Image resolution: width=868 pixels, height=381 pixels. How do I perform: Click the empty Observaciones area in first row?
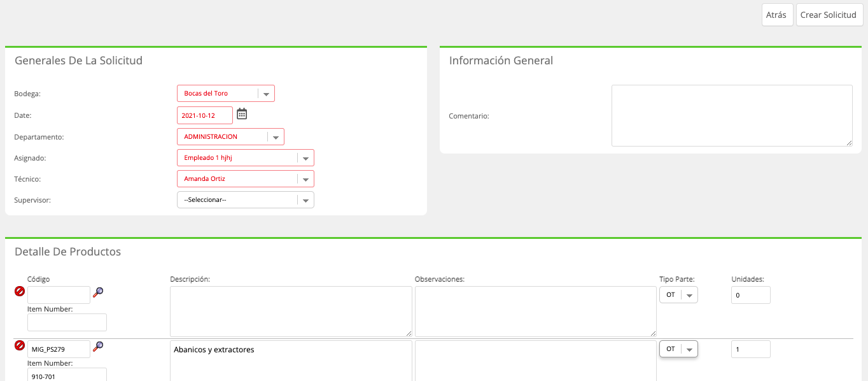point(536,312)
